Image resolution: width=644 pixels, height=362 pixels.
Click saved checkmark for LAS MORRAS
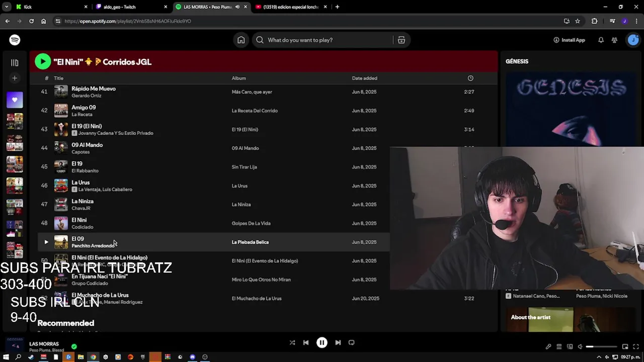coord(74,346)
